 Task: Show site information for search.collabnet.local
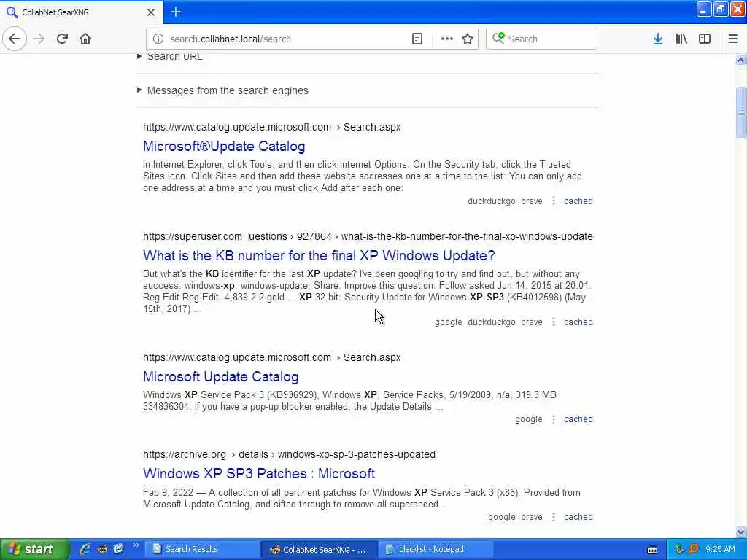point(158,39)
